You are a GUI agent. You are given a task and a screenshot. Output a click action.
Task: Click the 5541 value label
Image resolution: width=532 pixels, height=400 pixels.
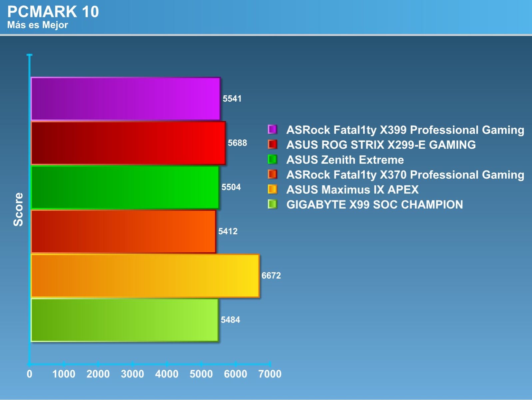[x=232, y=99]
